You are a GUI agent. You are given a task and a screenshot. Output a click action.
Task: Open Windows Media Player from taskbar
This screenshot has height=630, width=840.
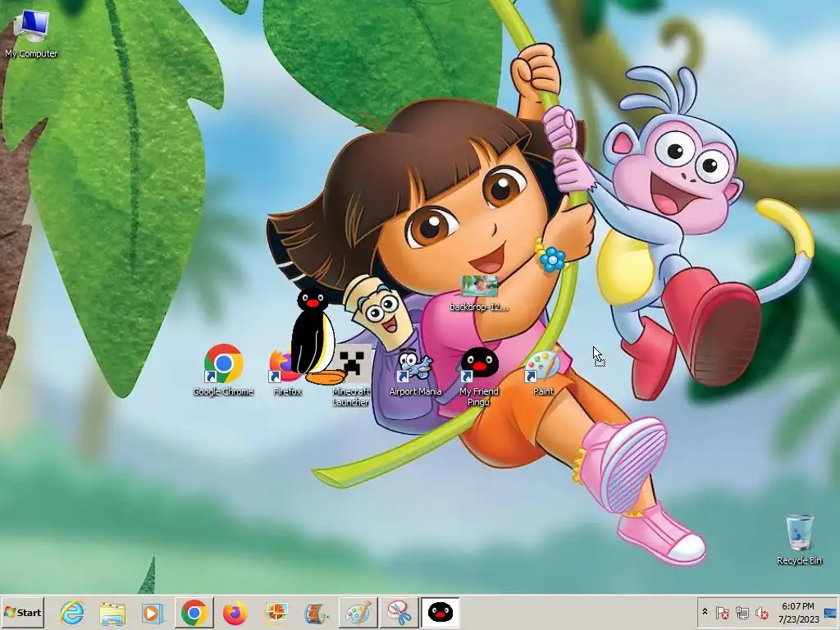(x=153, y=612)
